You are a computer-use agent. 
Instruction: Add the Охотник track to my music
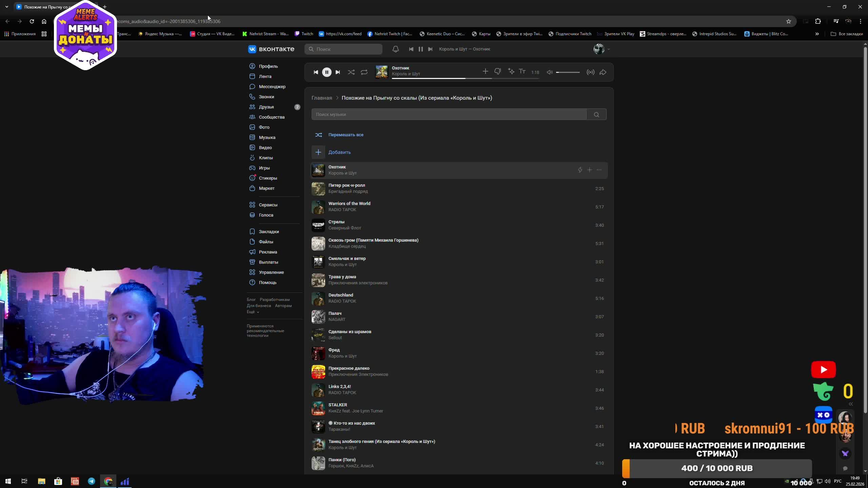coord(590,170)
